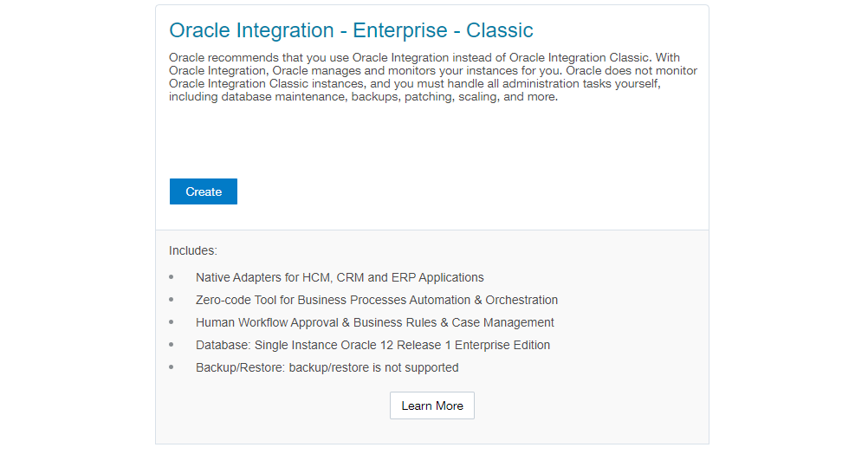Click the line starting 'Oracle recommends that you use'
Image resolution: width=868 pixels, height=454 pixels.
(424, 58)
